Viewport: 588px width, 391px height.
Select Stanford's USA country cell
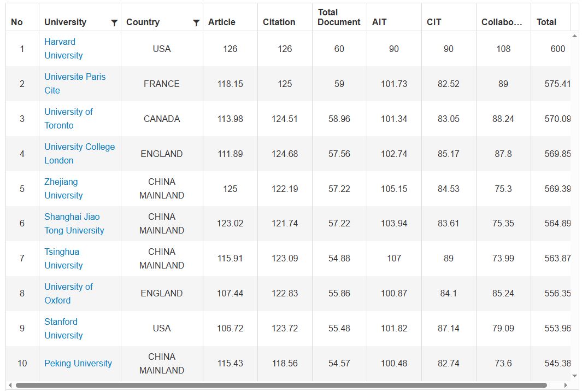point(162,328)
